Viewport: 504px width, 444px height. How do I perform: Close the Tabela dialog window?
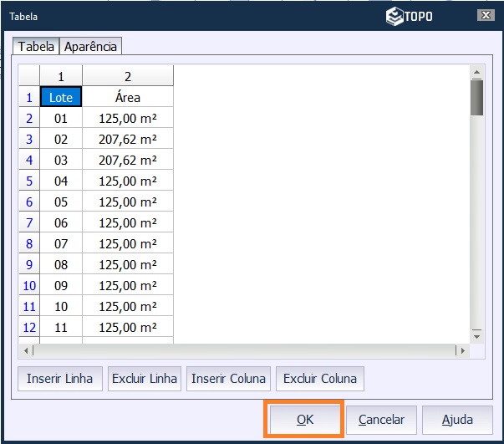tap(486, 15)
